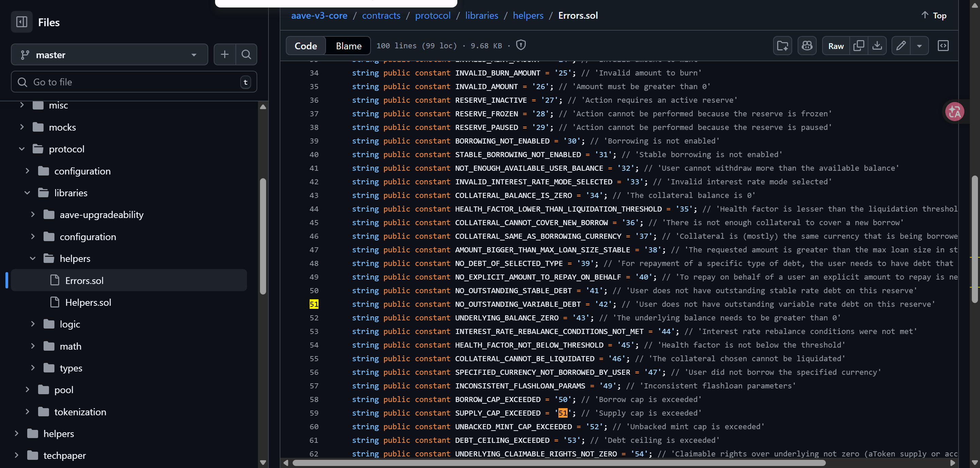Click the add file plus icon

click(x=225, y=55)
